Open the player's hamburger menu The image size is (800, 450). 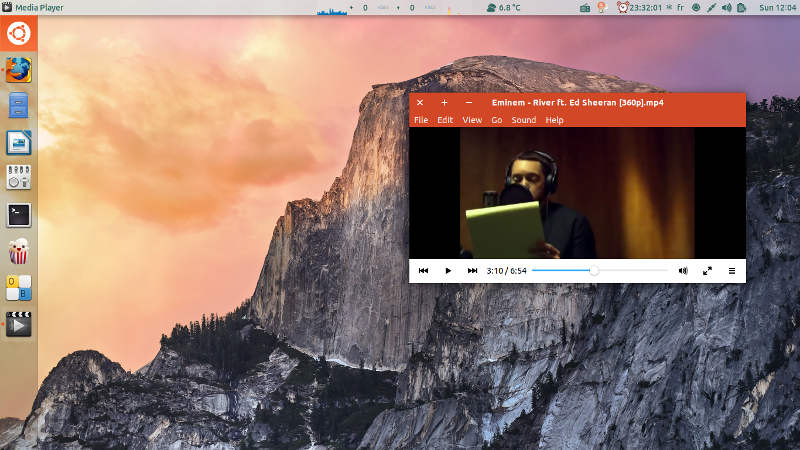(x=732, y=271)
